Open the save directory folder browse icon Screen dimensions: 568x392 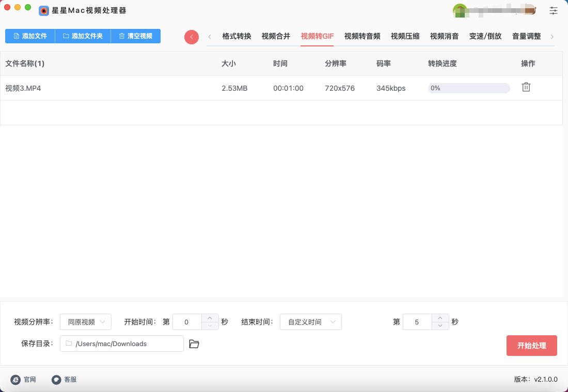click(x=194, y=344)
